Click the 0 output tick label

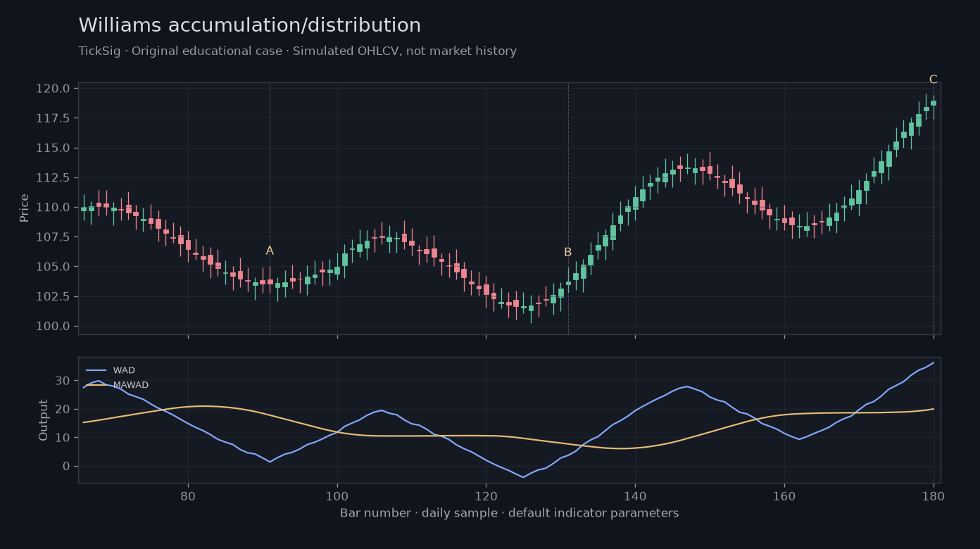67,466
